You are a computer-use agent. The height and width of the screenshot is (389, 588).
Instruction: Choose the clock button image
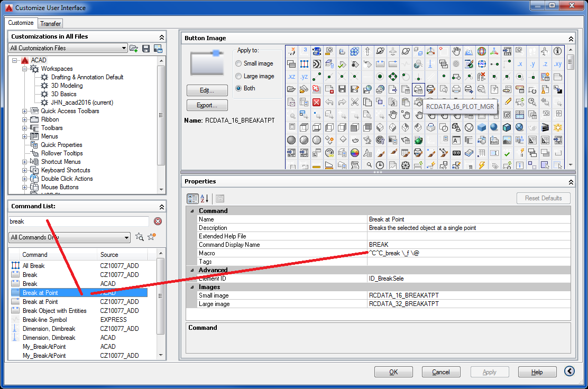pyautogui.click(x=380, y=165)
